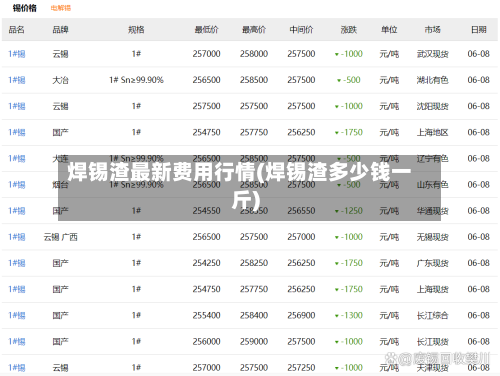Screen dimensions: 500x376
Task: Select the 上海地区 market cell
Action: point(432,132)
